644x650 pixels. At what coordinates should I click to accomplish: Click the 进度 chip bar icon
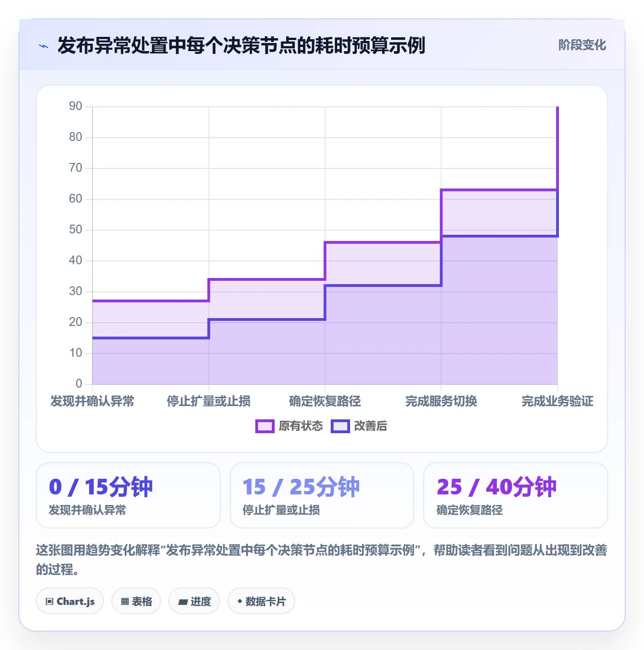(x=183, y=602)
